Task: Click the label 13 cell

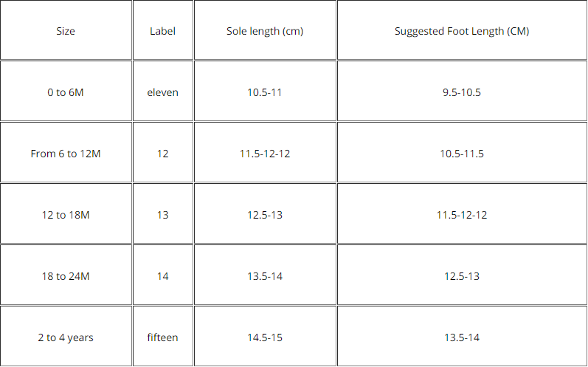Action: coord(162,215)
